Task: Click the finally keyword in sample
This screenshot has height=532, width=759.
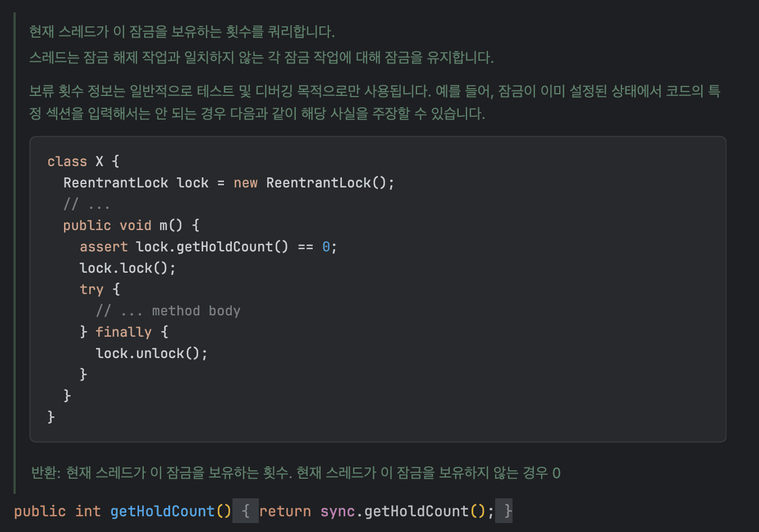Action: pyautogui.click(x=124, y=332)
